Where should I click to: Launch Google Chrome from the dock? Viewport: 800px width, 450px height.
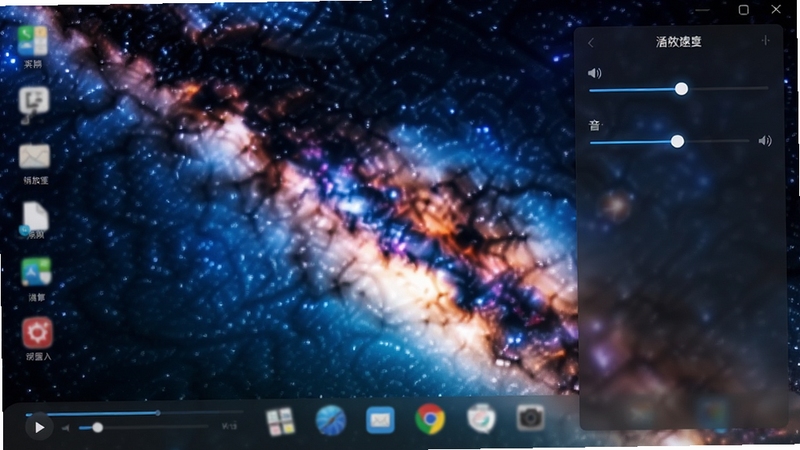pyautogui.click(x=430, y=419)
